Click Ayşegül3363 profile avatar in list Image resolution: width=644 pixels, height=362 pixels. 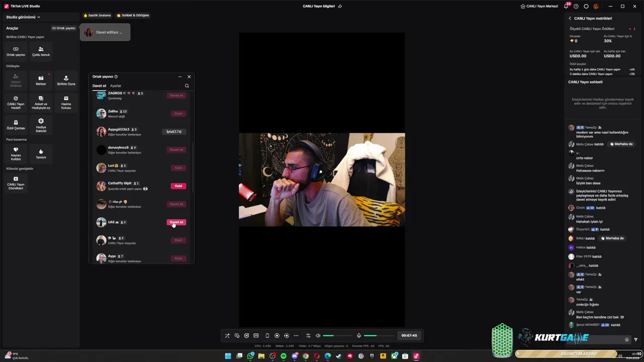101,132
